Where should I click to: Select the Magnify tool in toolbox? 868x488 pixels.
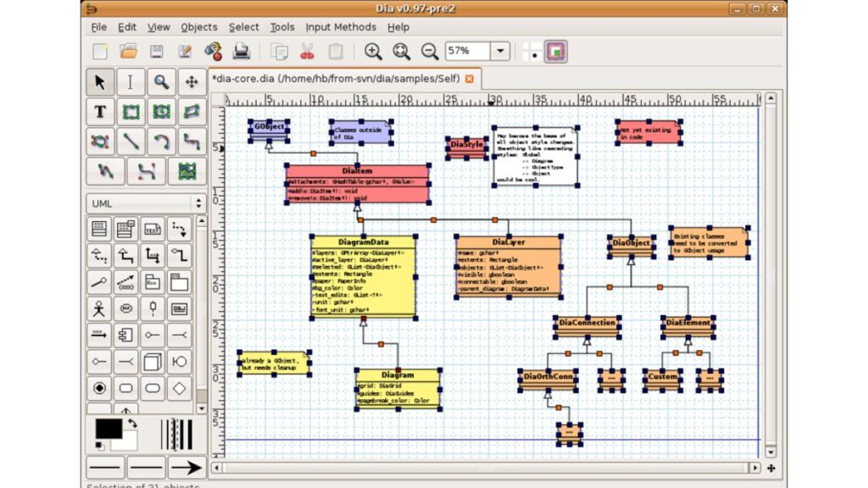(161, 82)
